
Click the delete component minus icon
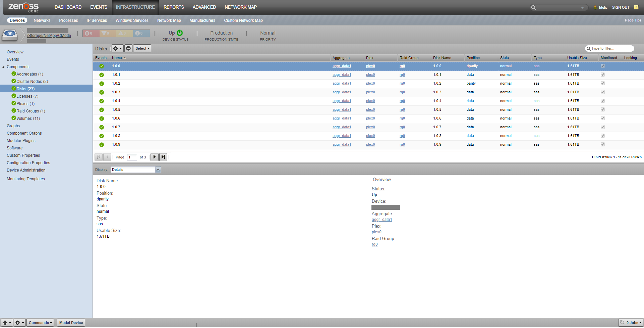128,48
